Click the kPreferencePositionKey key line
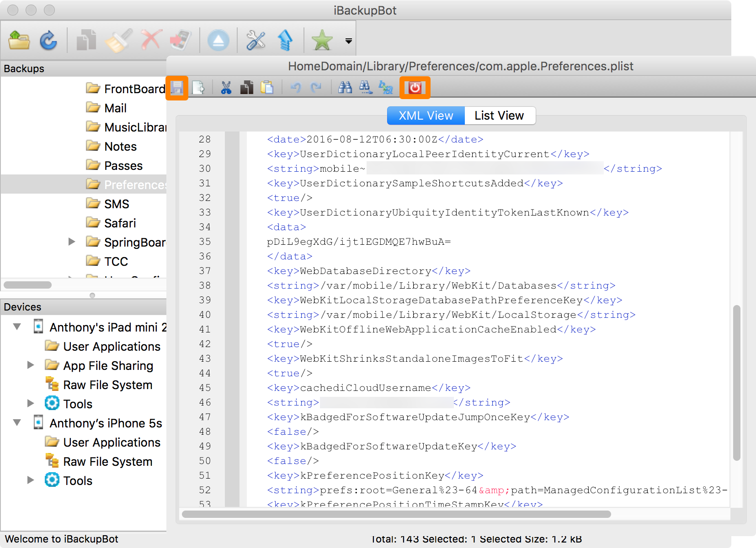Viewport: 756px width, 548px height. [x=375, y=475]
